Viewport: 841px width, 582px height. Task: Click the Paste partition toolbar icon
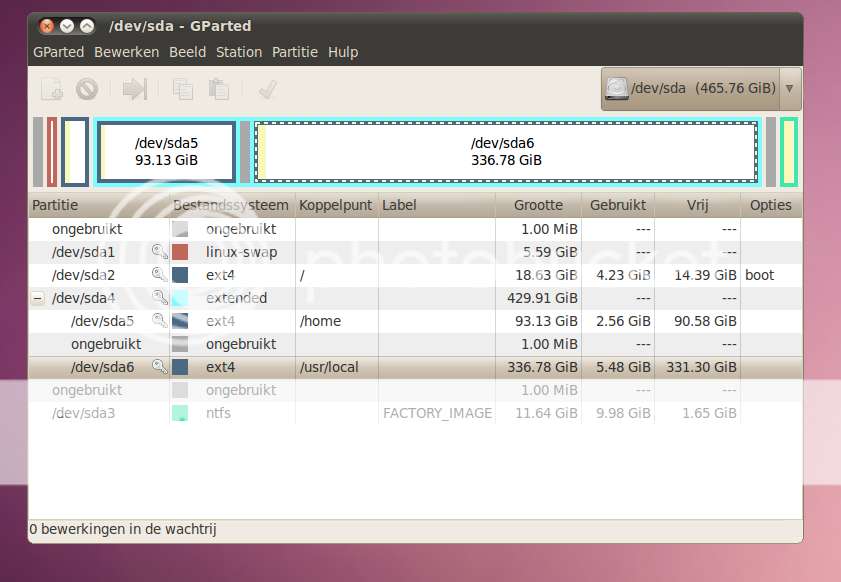(x=218, y=90)
